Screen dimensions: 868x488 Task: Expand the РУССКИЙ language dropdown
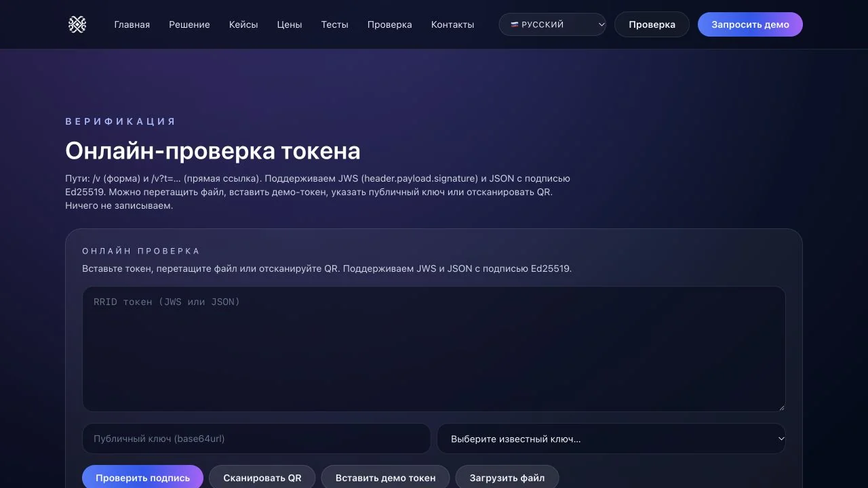(553, 24)
